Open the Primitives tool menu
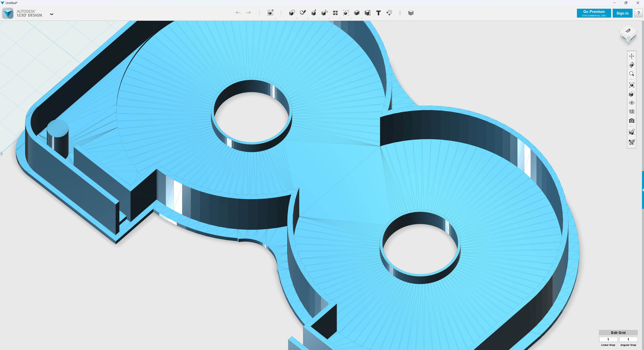The width and height of the screenshot is (644, 350). [292, 13]
